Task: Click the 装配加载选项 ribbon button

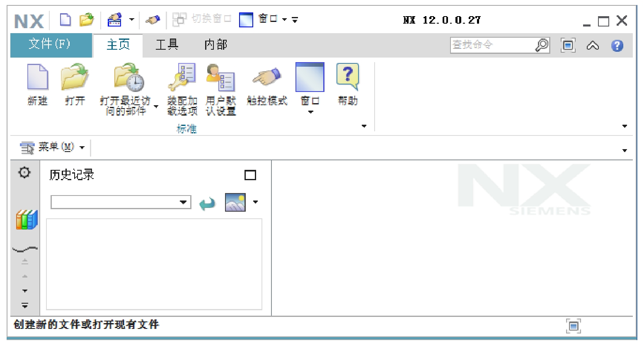Action: (x=182, y=89)
